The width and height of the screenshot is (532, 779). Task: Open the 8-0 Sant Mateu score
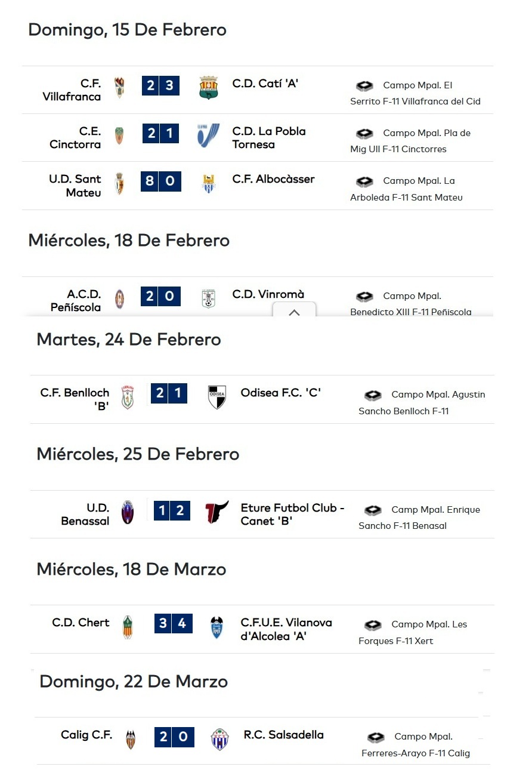[161, 181]
